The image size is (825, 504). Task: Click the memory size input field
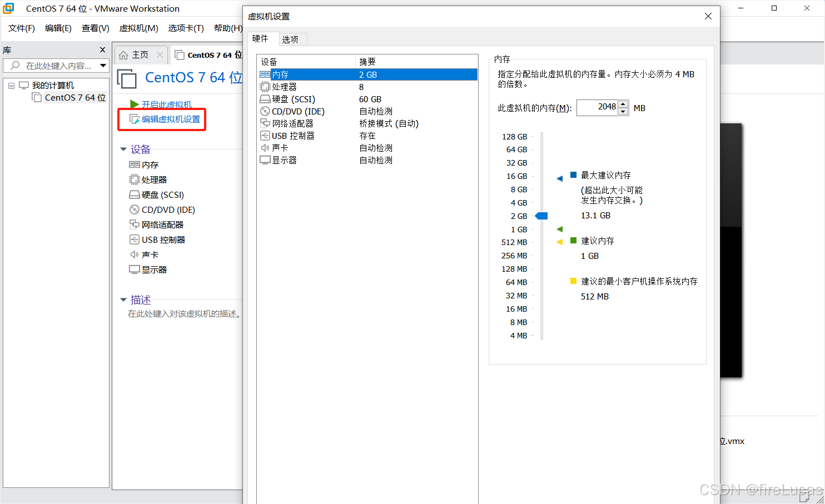[598, 107]
